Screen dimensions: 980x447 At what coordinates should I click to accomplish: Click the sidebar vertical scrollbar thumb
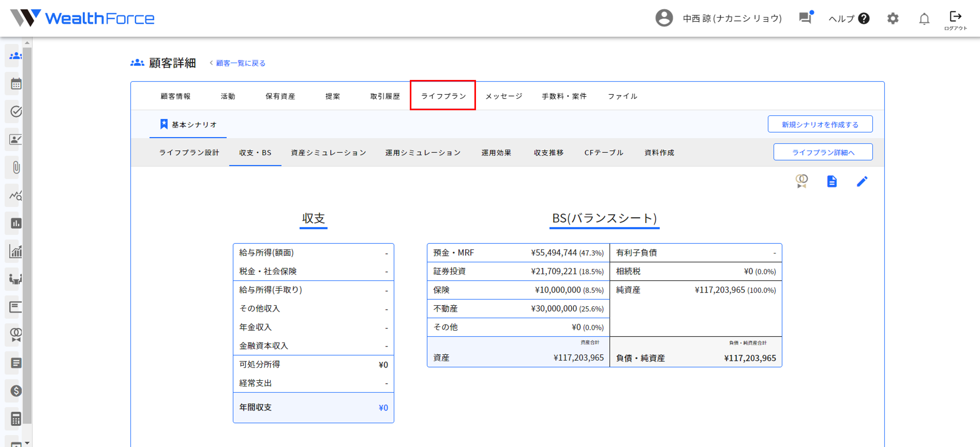pos(27,235)
